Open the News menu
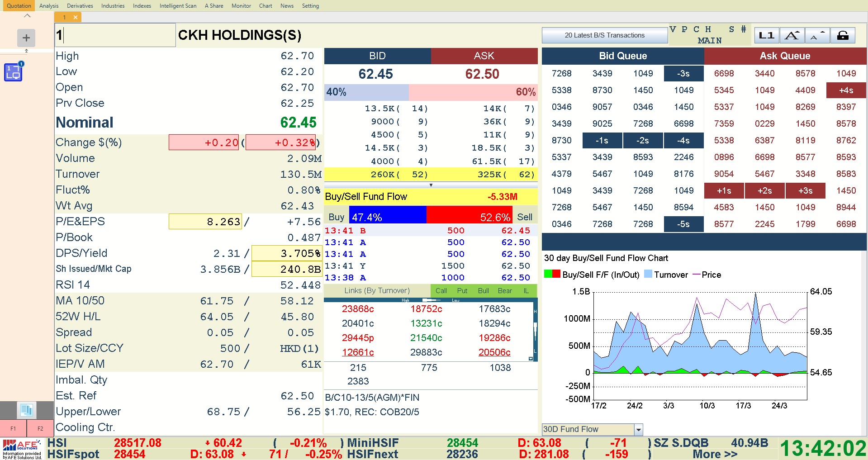The height and width of the screenshot is (460, 868). 287,6
